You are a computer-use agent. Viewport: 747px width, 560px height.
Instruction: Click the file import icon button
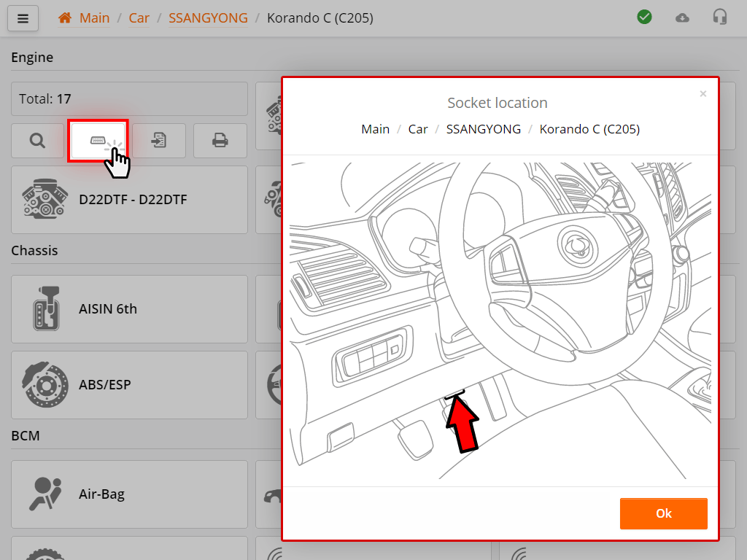point(159,141)
